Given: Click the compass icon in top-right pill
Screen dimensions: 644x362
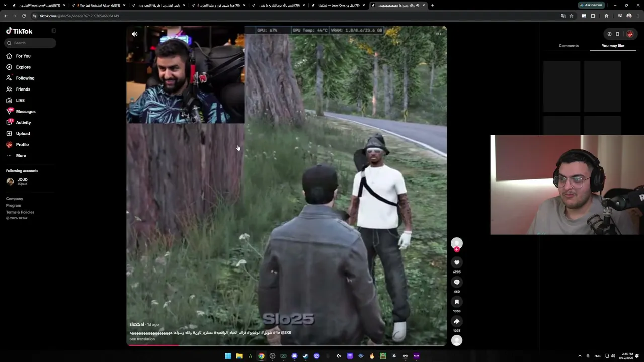Looking at the screenshot, I should coord(609,34).
